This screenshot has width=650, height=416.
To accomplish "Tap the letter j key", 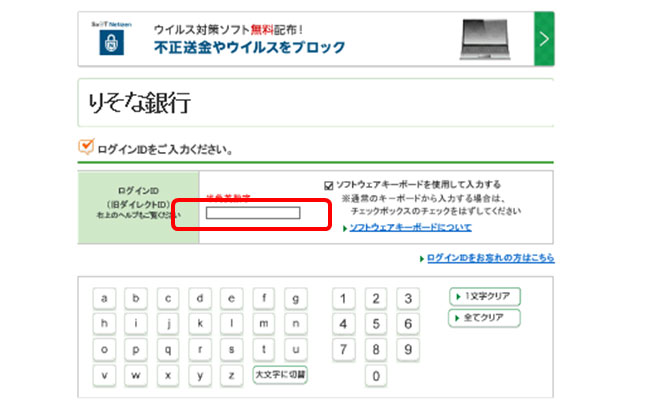I will [x=168, y=324].
